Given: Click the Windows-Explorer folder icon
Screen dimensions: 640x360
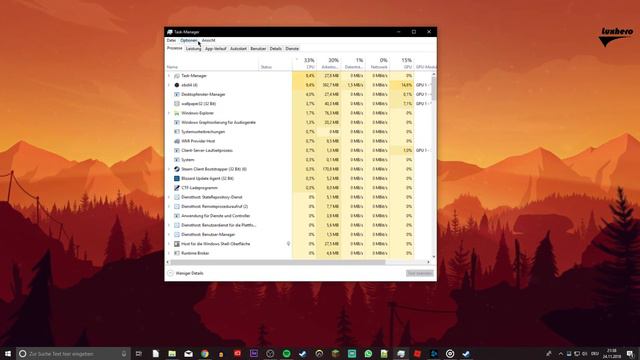Looking at the screenshot, I should (177, 113).
